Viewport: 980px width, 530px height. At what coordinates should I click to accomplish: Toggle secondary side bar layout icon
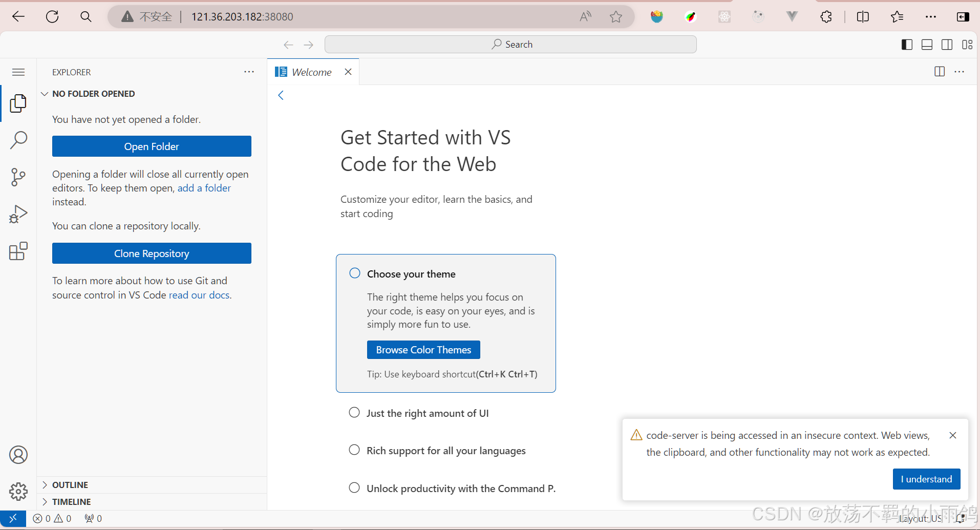pos(947,45)
